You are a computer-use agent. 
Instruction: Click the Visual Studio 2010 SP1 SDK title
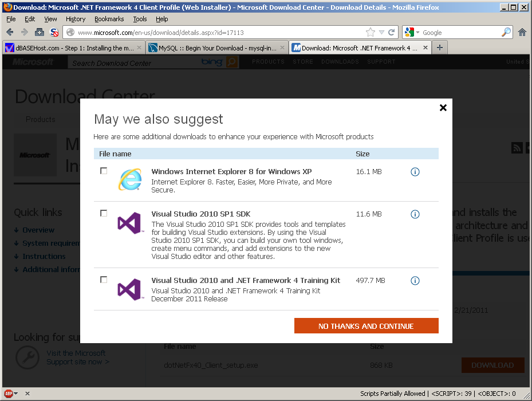[x=201, y=214]
